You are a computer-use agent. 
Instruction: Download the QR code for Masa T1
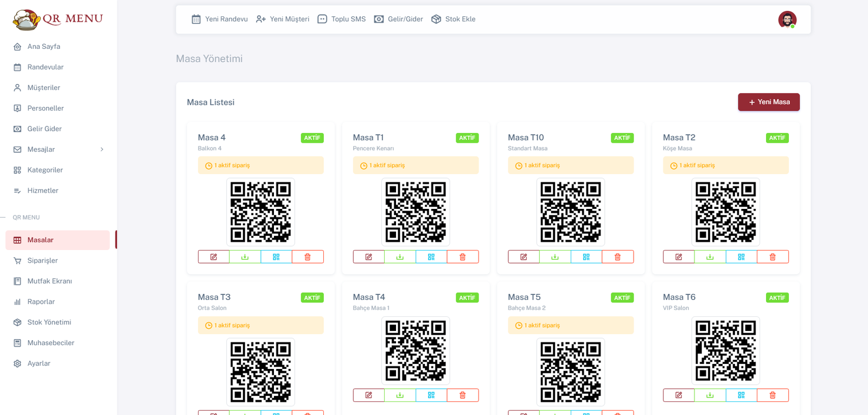click(x=400, y=257)
